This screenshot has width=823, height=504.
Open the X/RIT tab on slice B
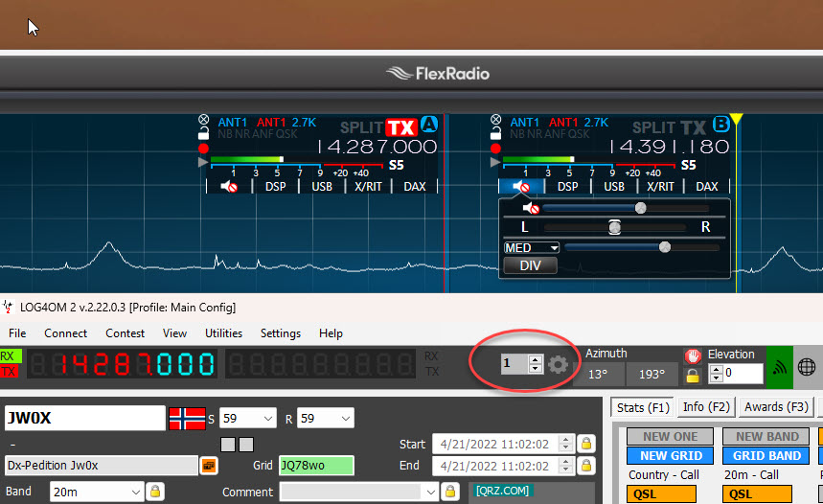coord(660,187)
